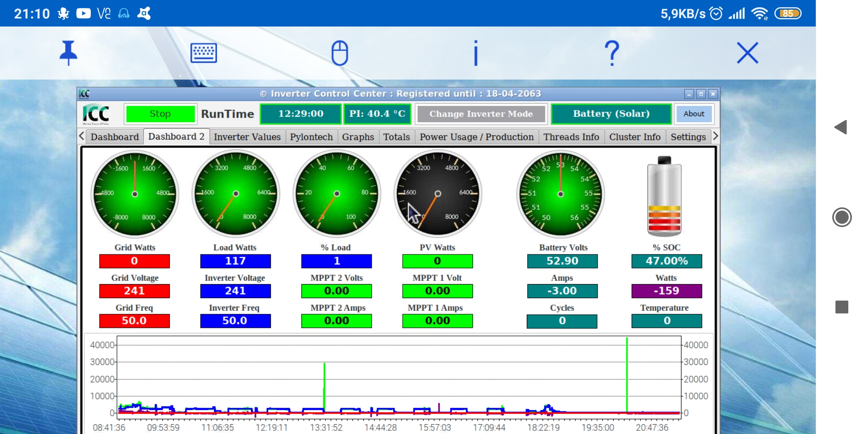Click the Battery (Solar) mode button
This screenshot has width=868, height=434.
[x=611, y=114]
